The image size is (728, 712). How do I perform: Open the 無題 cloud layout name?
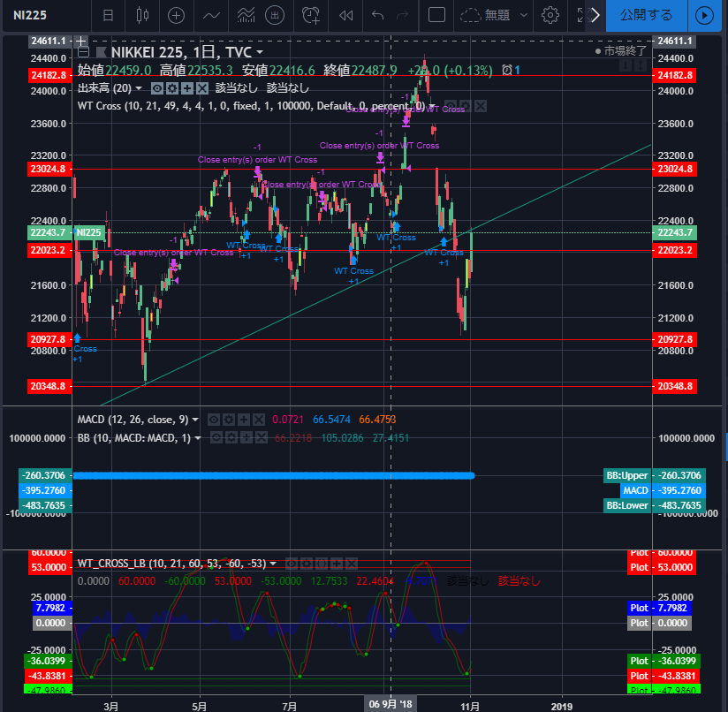tap(485, 15)
